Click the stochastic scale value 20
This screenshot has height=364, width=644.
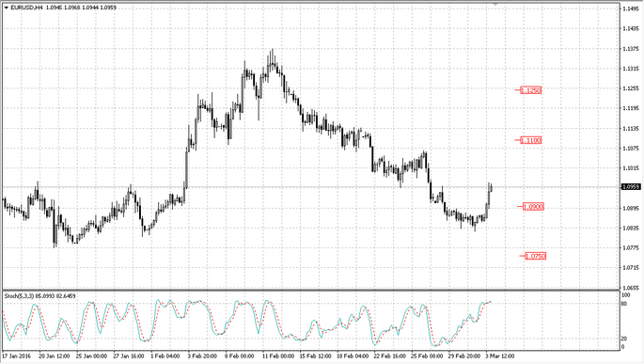pyautogui.click(x=624, y=339)
